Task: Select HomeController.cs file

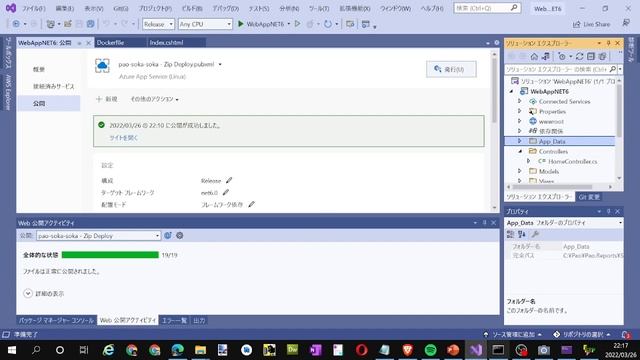Action: pyautogui.click(x=572, y=161)
